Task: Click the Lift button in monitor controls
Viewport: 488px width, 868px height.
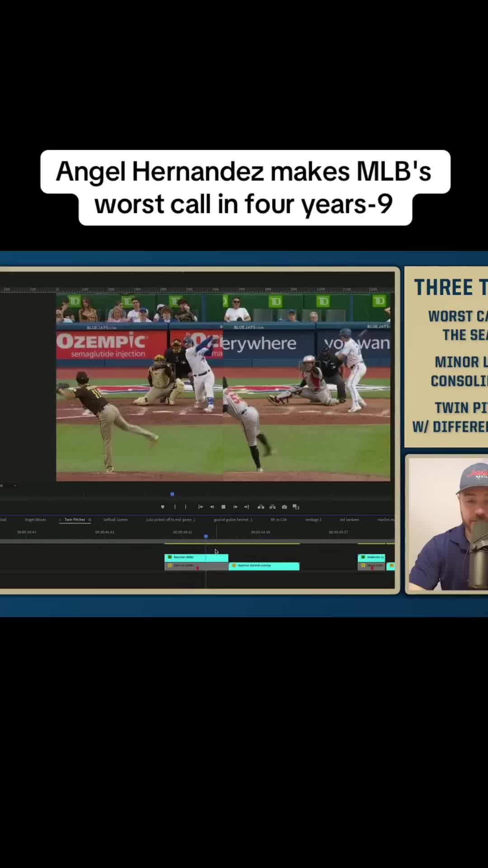Action: point(261,507)
